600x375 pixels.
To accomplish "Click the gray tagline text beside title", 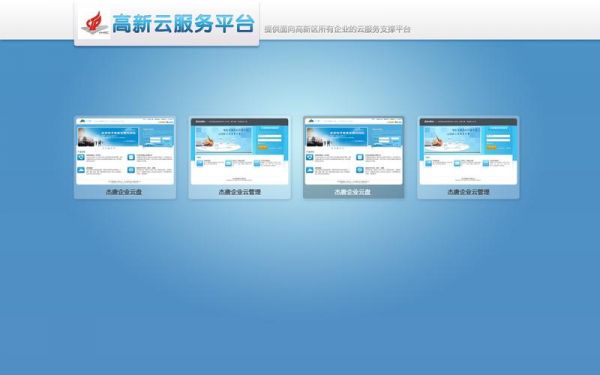I will 337,29.
